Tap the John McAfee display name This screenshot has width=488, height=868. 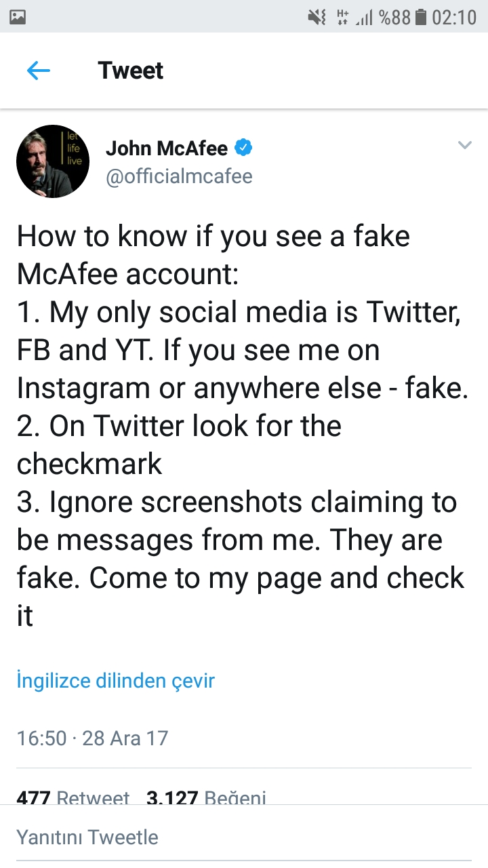pos(167,148)
